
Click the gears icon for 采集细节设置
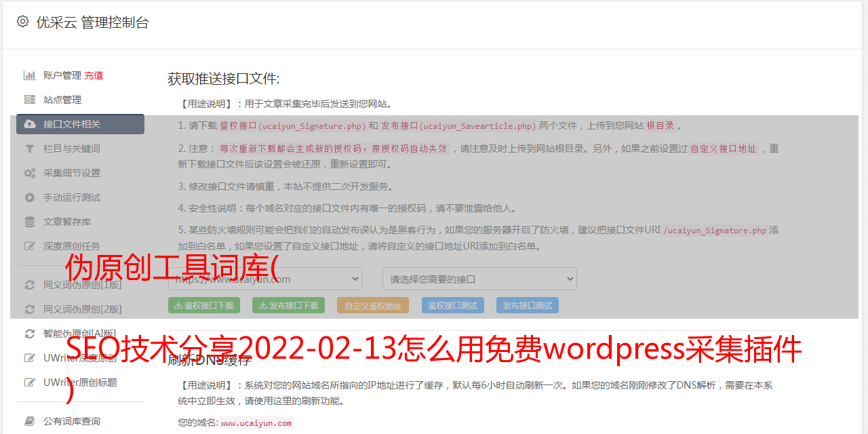[x=30, y=173]
